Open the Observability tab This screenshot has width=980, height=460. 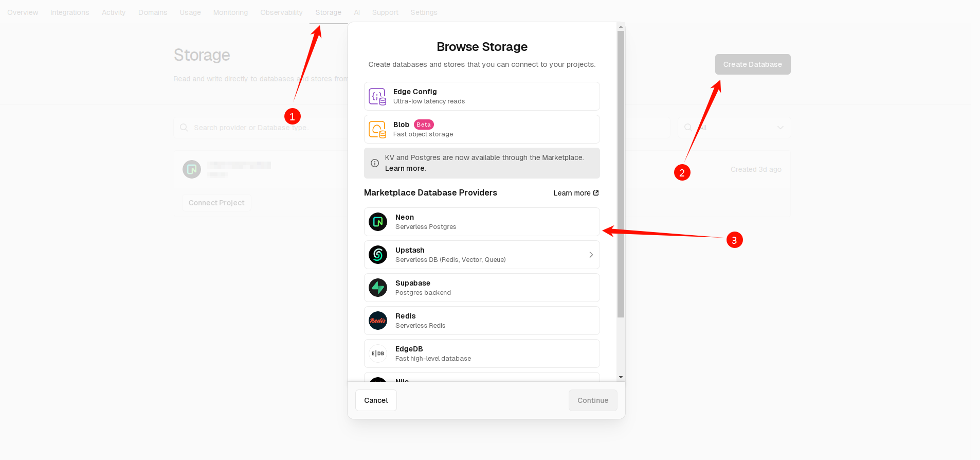(281, 12)
